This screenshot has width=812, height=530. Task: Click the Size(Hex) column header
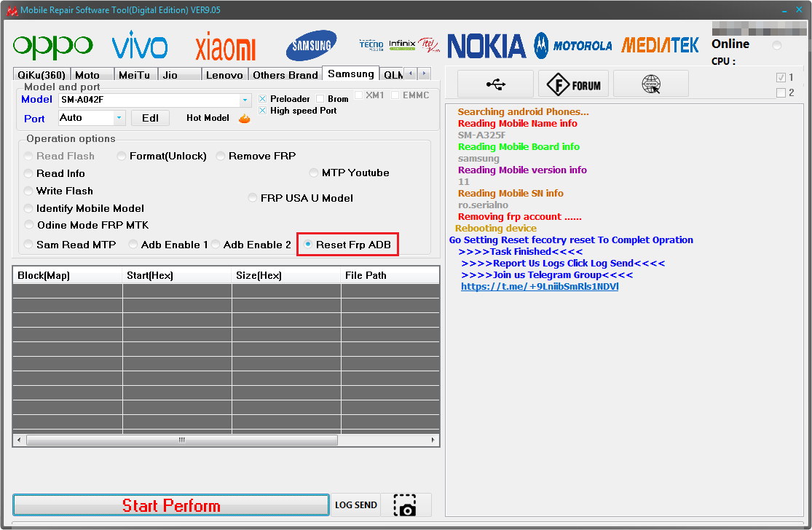(286, 275)
